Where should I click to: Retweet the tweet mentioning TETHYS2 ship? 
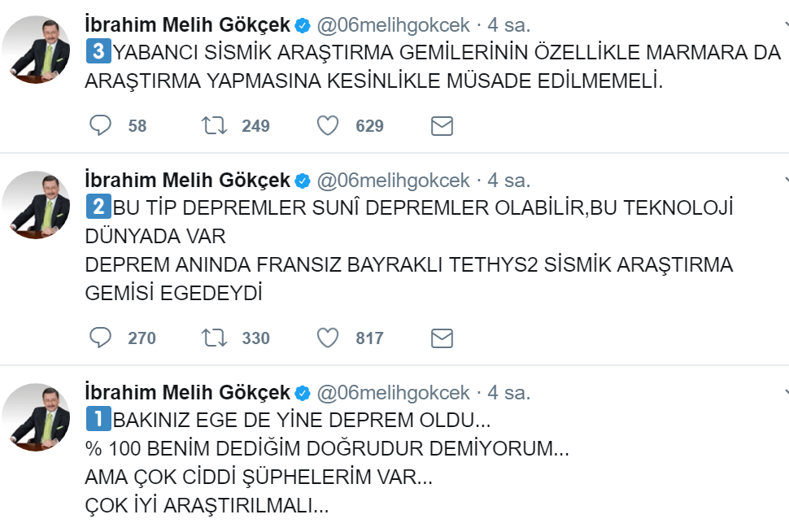point(214,338)
